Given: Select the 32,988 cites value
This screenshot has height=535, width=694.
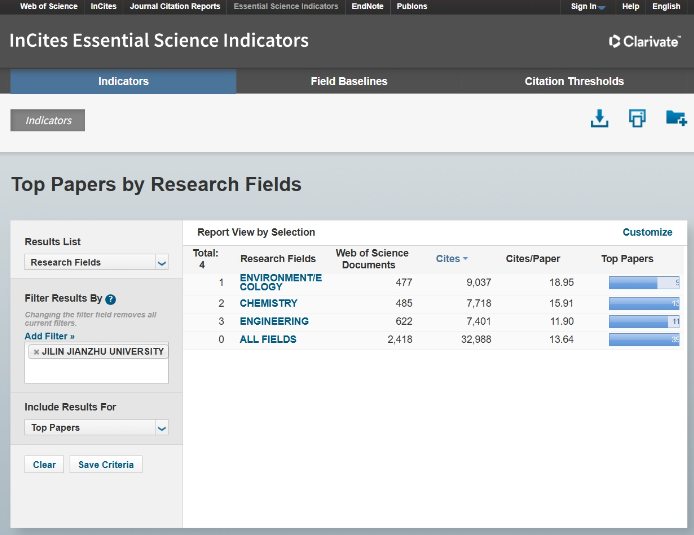Looking at the screenshot, I should tap(476, 340).
